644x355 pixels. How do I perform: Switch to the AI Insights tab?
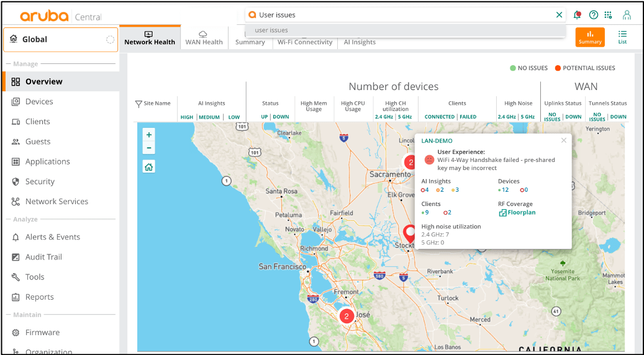click(x=360, y=42)
